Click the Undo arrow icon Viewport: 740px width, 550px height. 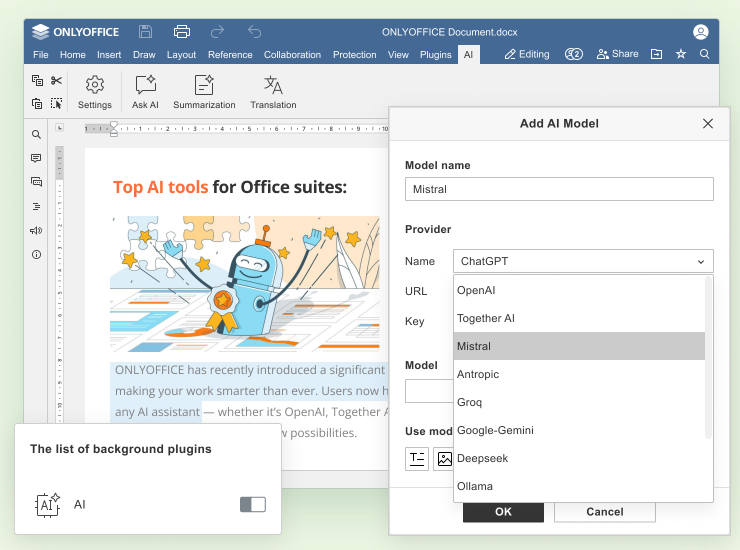click(254, 32)
